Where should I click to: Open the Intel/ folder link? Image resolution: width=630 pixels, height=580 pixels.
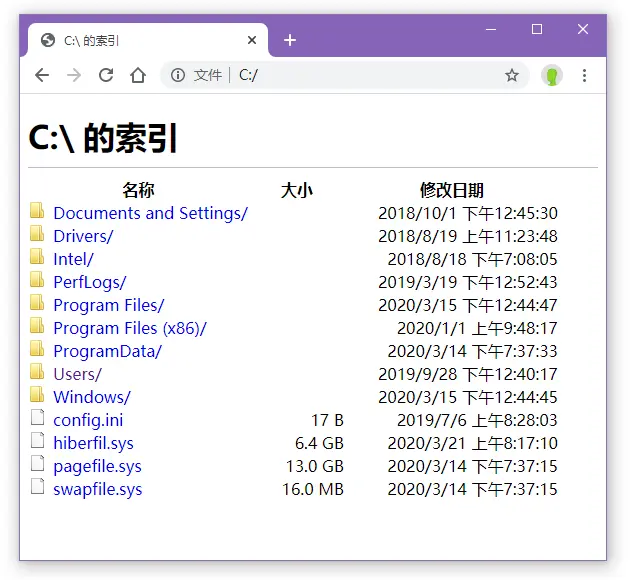[x=74, y=259]
